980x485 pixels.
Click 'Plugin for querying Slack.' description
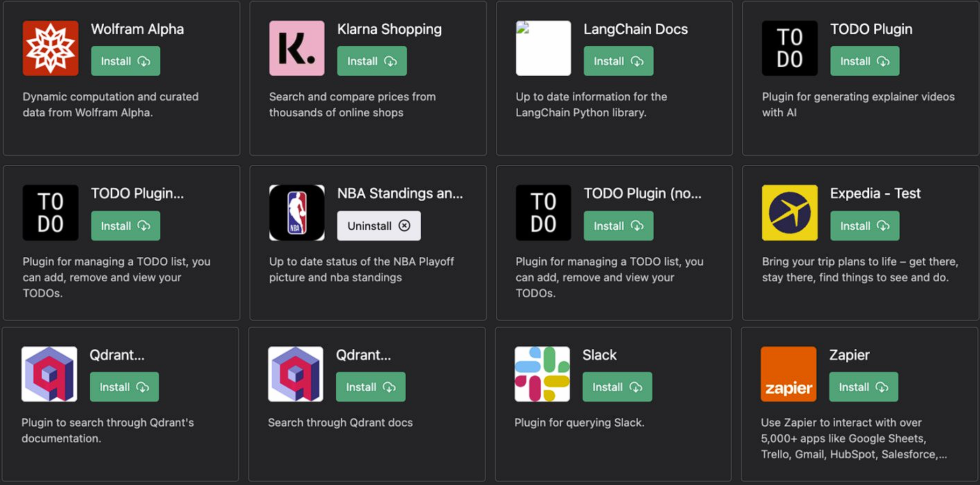point(579,422)
